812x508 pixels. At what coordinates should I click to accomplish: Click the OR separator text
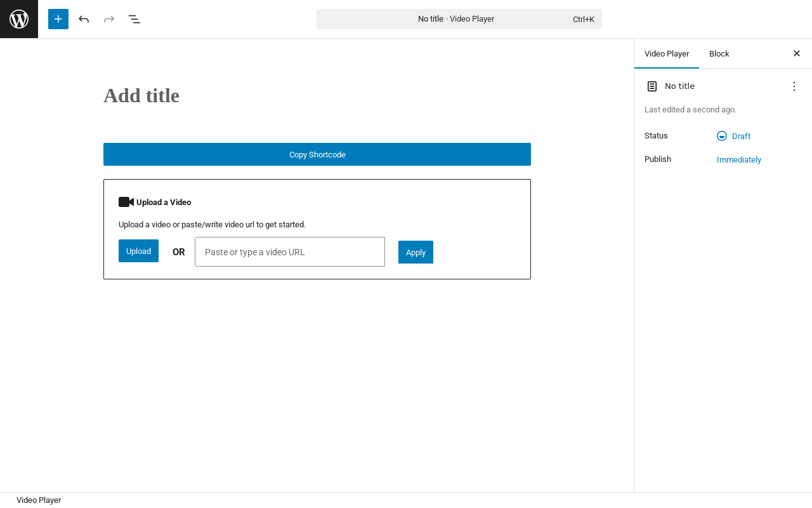tap(179, 252)
